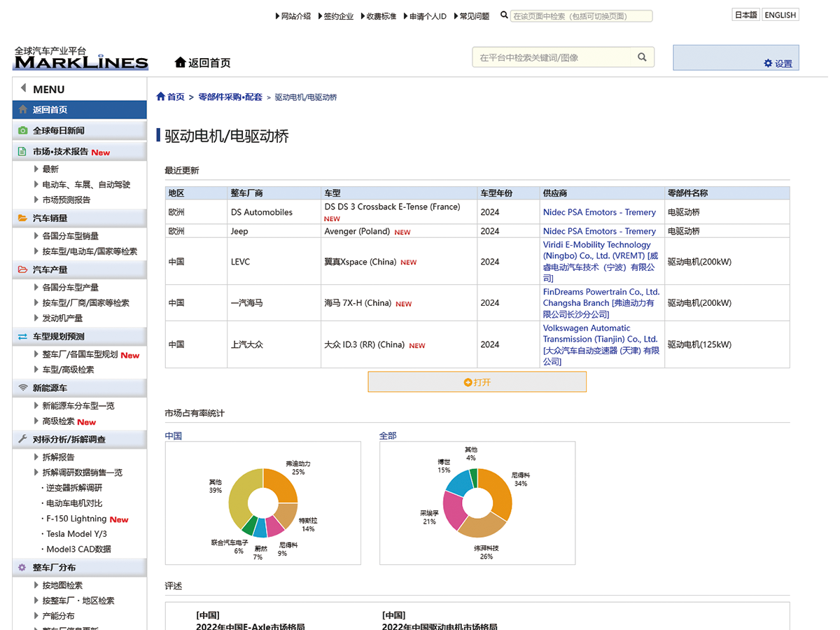Click the document icon beside 市场•技术报告
This screenshot has width=840, height=630.
click(23, 151)
